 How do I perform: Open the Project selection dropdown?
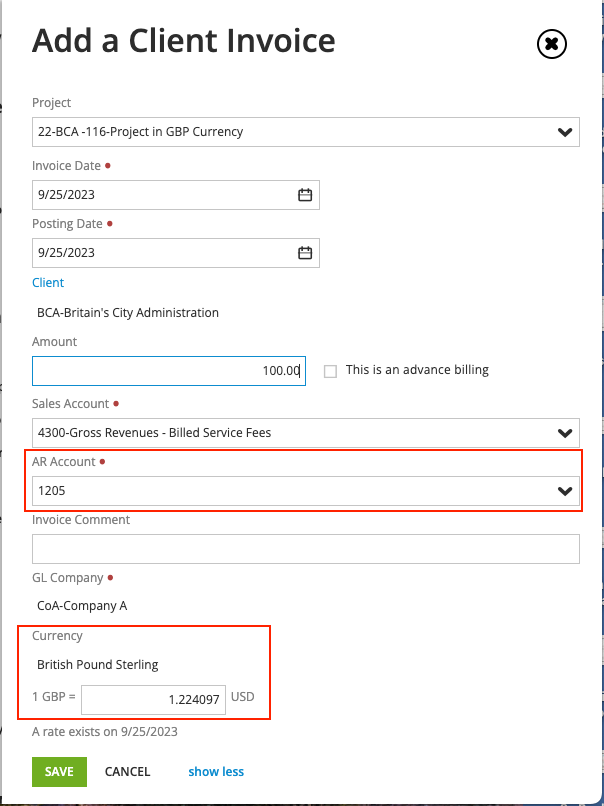pyautogui.click(x=300, y=131)
